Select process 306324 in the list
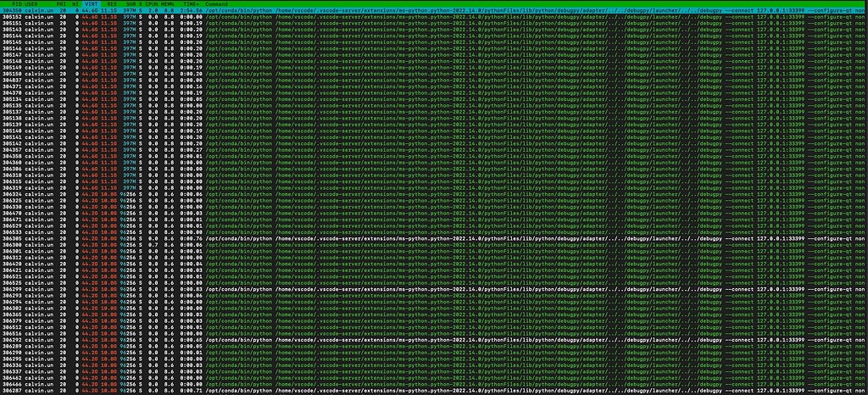 14,194
